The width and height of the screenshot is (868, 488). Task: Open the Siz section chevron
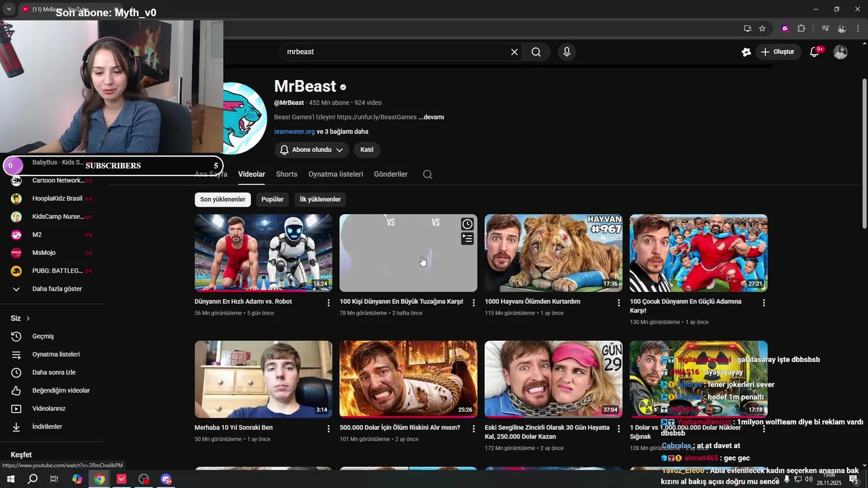[28, 319]
